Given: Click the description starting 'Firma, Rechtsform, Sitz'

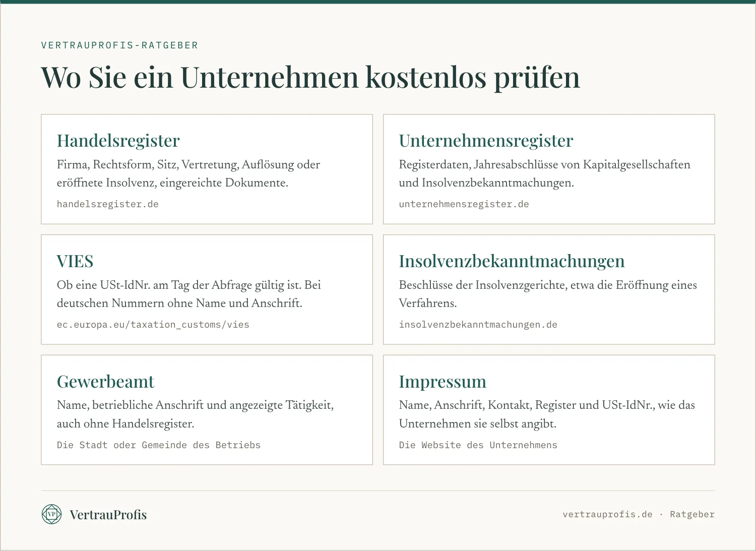Looking at the screenshot, I should (x=188, y=173).
